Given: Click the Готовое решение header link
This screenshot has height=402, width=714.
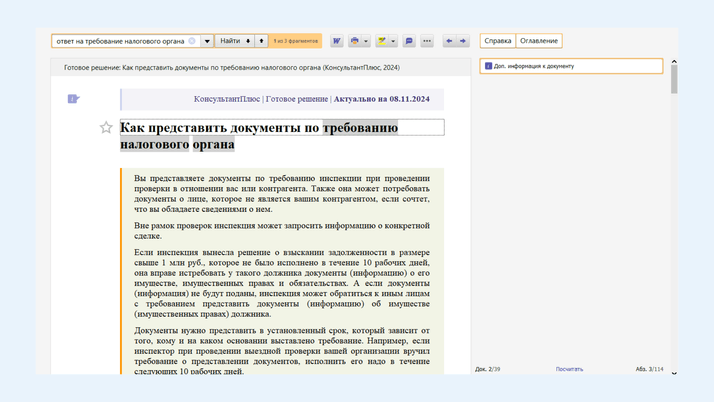Looking at the screenshot, I should point(296,99).
